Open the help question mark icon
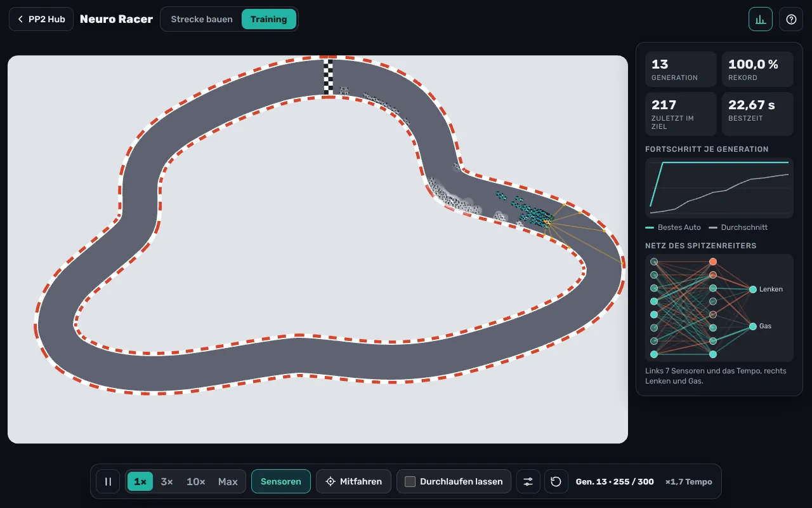This screenshot has height=508, width=812. (x=791, y=19)
